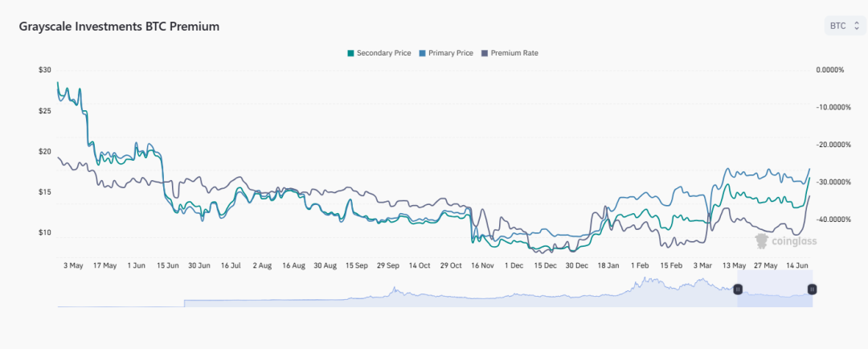The height and width of the screenshot is (349, 868).
Task: Click the right handle of the range navigator
Action: pos(812,289)
